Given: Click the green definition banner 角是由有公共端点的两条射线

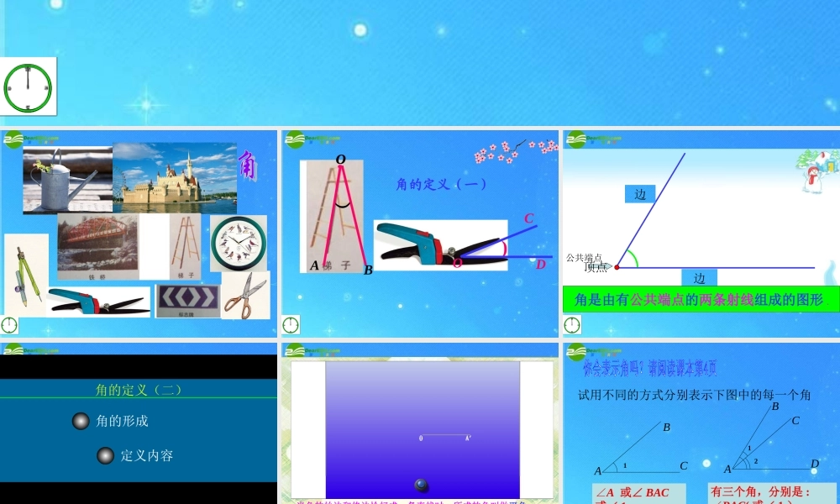Looking at the screenshot, I should coord(701,299).
